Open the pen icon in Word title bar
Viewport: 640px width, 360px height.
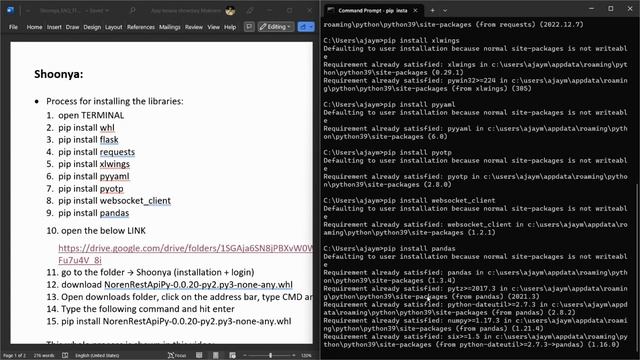(250, 11)
